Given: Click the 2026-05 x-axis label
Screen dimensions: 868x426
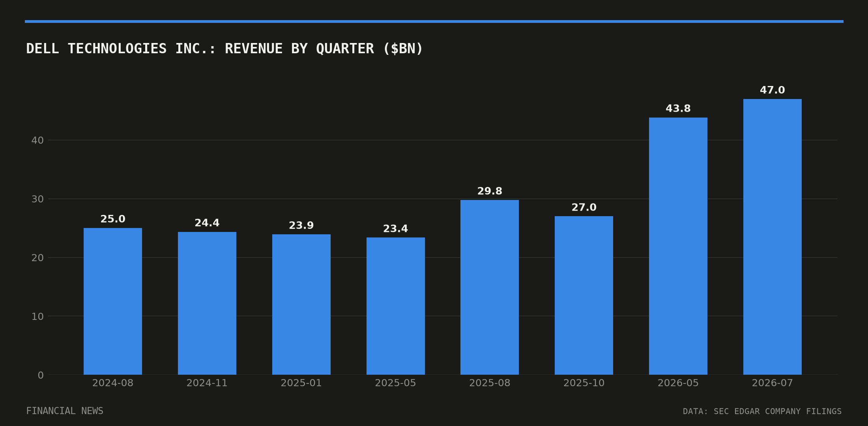Looking at the screenshot, I should (678, 383).
